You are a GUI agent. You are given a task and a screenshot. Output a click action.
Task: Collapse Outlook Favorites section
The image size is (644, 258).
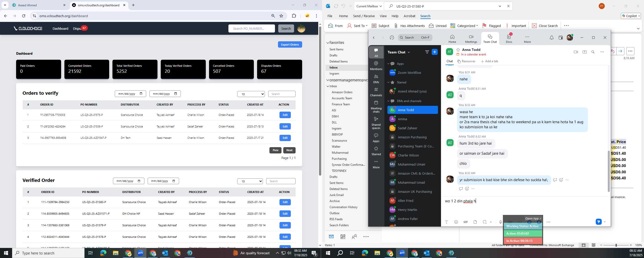(x=328, y=43)
